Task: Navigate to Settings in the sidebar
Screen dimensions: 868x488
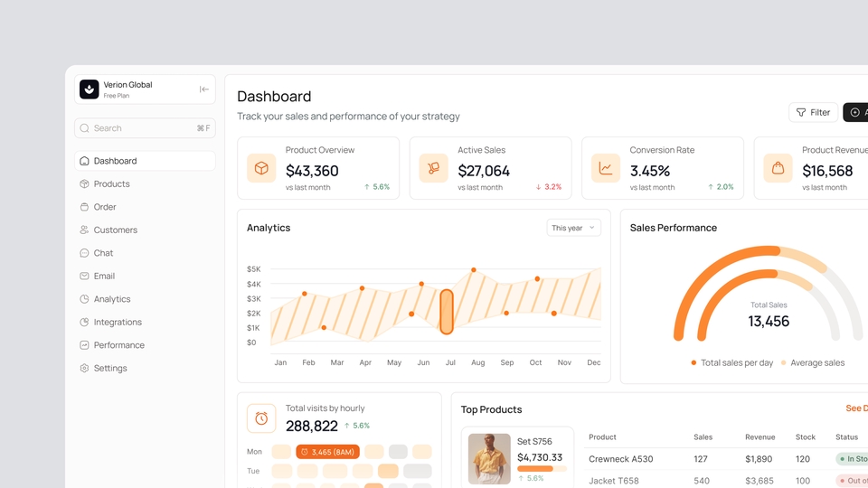Action: (110, 369)
